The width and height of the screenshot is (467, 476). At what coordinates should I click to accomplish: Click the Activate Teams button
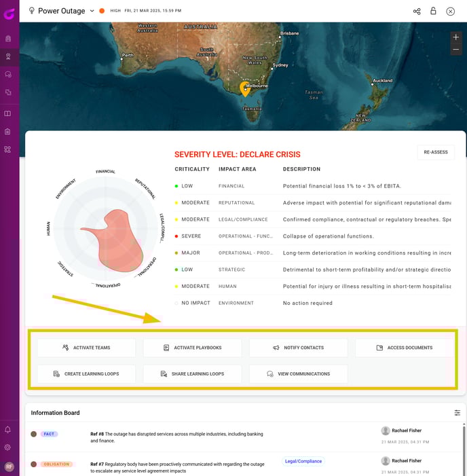coord(86,348)
